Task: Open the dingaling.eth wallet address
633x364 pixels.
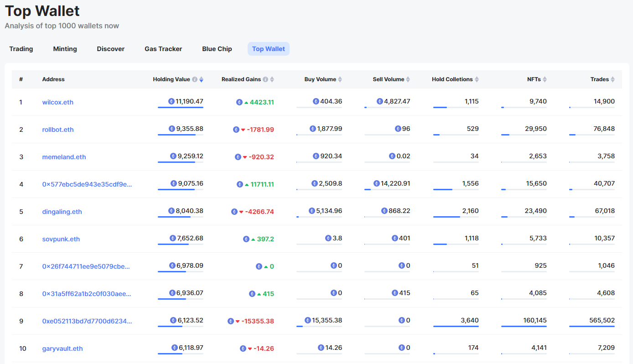Action: (62, 212)
